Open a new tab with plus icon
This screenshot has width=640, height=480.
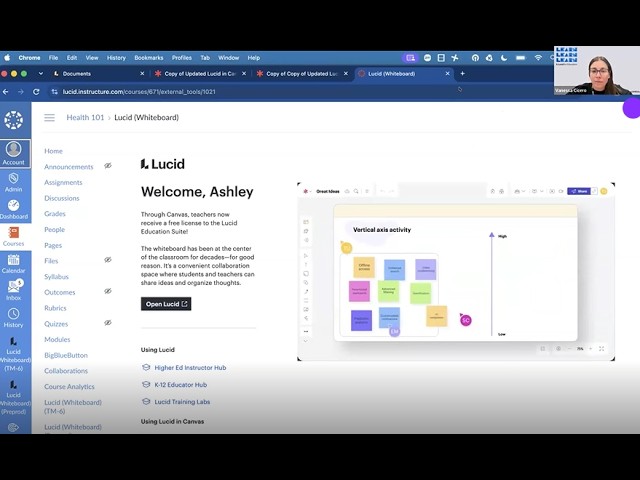(462, 73)
